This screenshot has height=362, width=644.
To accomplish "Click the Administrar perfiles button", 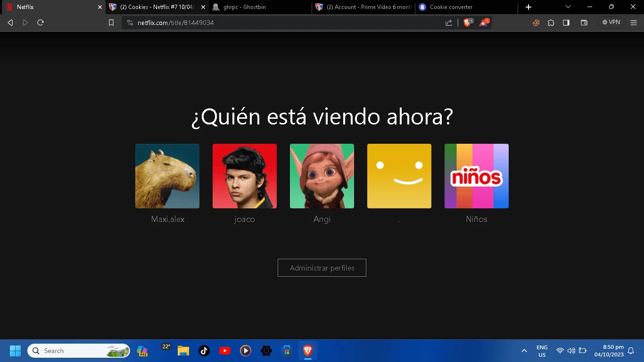I will click(322, 268).
